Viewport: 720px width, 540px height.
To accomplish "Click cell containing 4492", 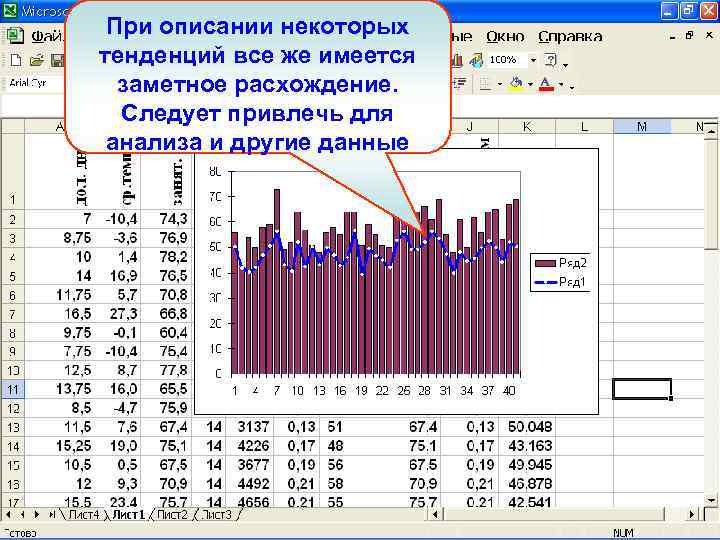I will (x=253, y=484).
